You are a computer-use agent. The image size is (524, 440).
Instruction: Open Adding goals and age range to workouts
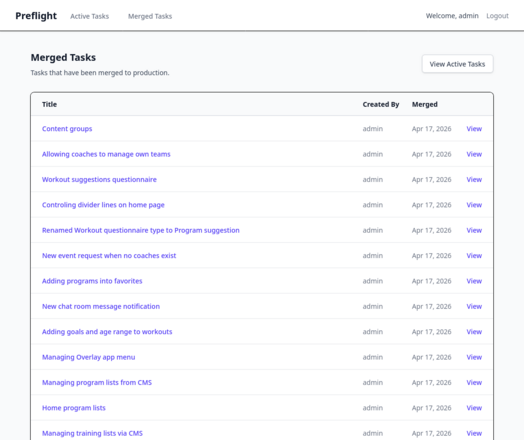click(107, 332)
